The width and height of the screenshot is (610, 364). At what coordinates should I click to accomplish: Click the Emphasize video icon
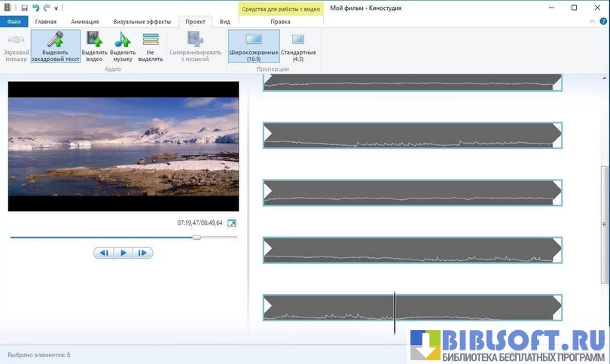94,41
